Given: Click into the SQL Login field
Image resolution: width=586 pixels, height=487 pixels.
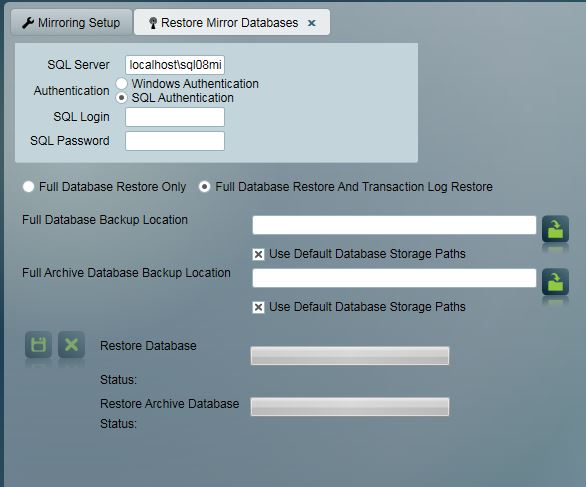Looking at the screenshot, I should (x=175, y=117).
